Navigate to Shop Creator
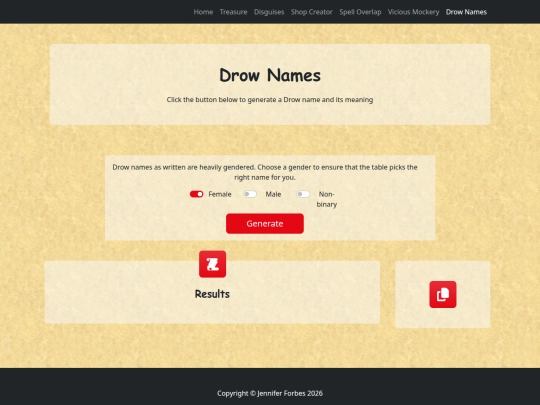Viewport: 540px width, 405px height. (312, 12)
